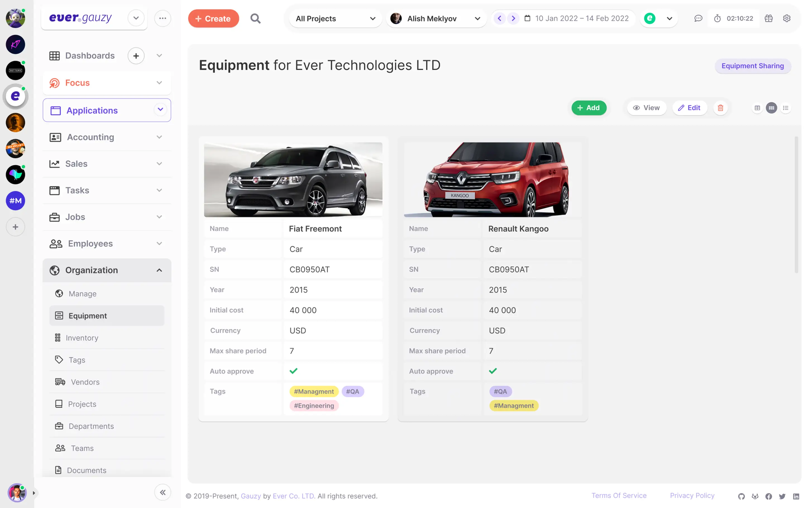The width and height of the screenshot is (812, 508).
Task: Delete equipment with the trash icon
Action: click(720, 108)
